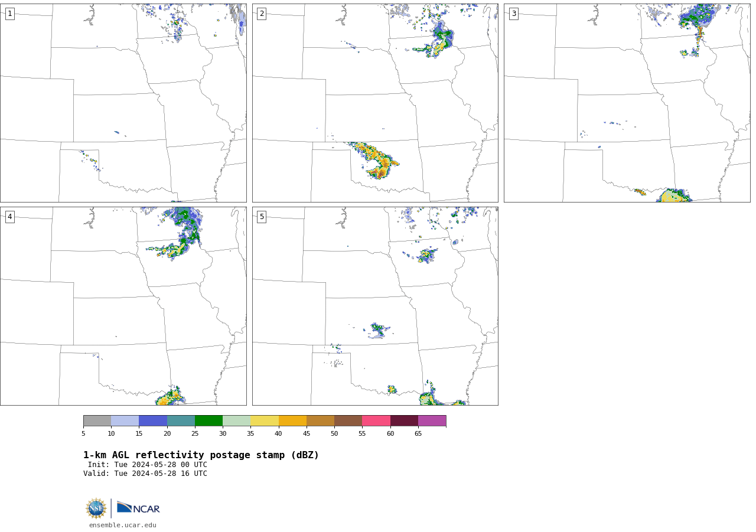Viewport: 756px width, 532px height.
Task: Click the '1-km AGL reflectivity postage stamp (dBZ)' title
Action: (201, 455)
